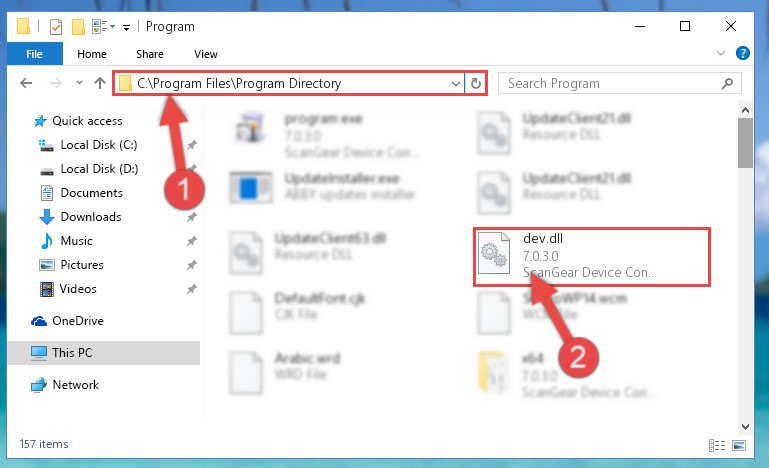Screen dimensions: 769x468
Task: Open the File menu
Action: pos(34,54)
